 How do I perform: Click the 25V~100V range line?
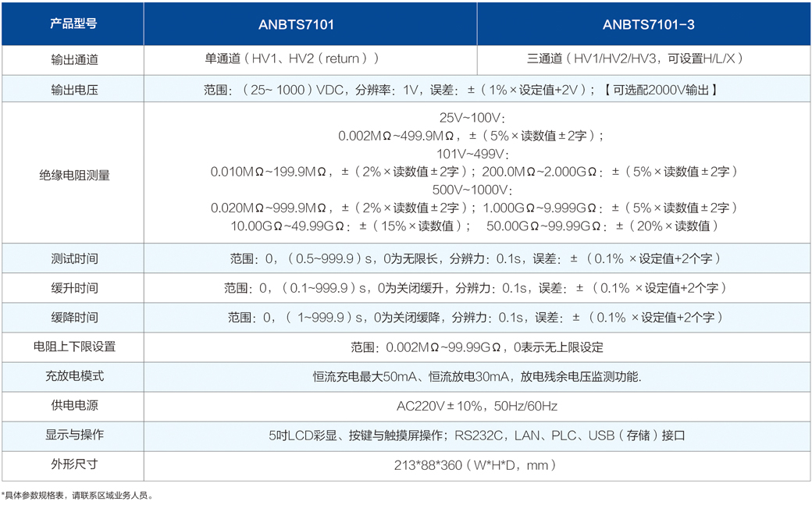[472, 118]
